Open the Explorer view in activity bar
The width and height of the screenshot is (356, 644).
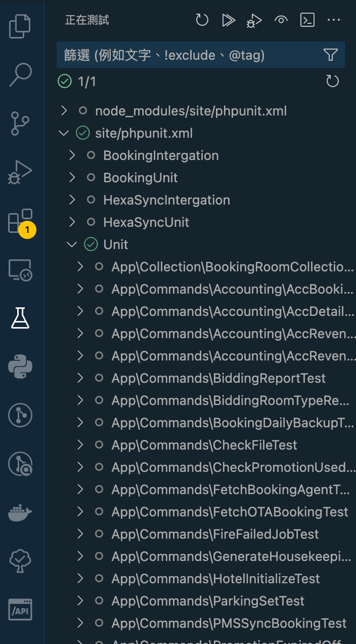coord(20,26)
